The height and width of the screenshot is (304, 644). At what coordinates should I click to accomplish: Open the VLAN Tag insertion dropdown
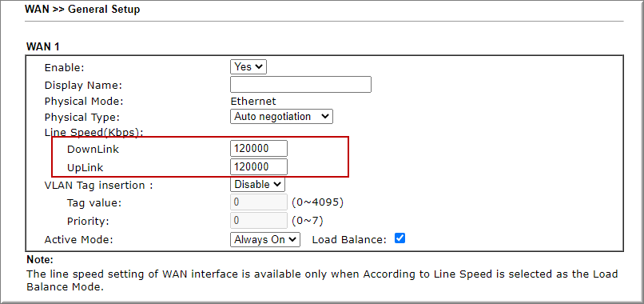pos(257,184)
